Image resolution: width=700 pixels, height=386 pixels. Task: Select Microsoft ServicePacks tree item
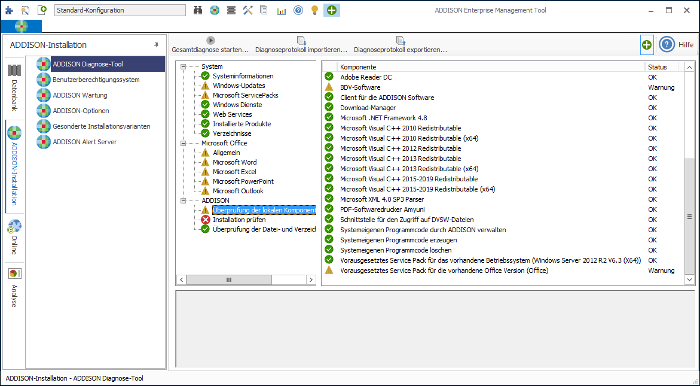click(246, 95)
